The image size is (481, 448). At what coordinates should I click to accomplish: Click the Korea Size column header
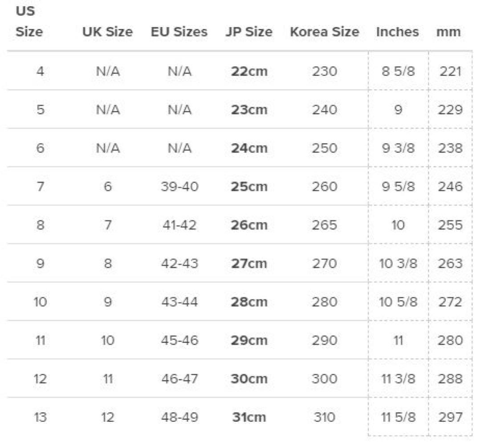coord(324,32)
